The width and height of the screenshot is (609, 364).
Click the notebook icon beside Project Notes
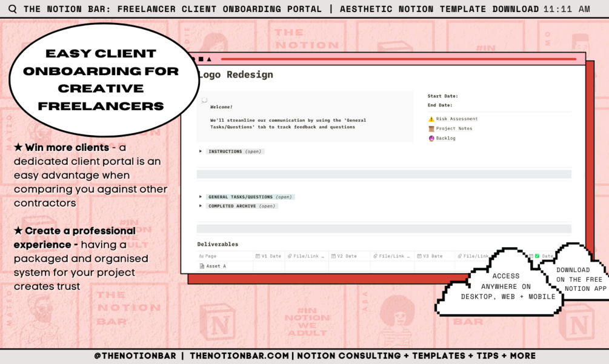tap(431, 128)
